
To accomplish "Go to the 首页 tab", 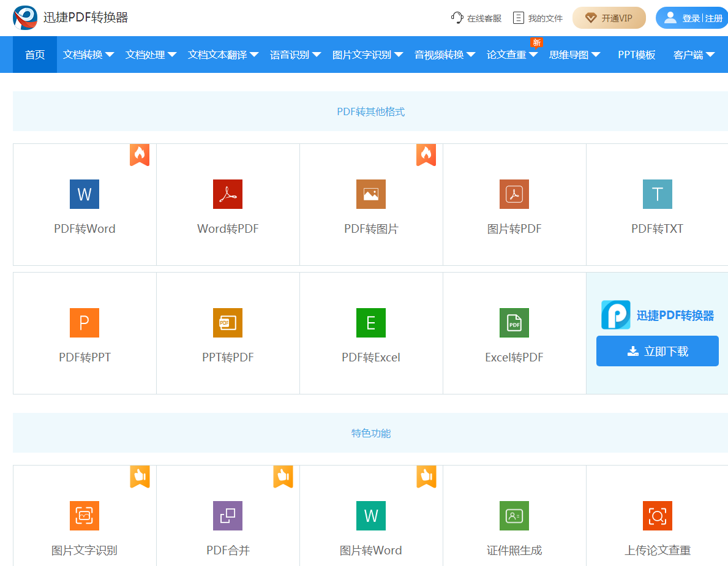I will [35, 55].
